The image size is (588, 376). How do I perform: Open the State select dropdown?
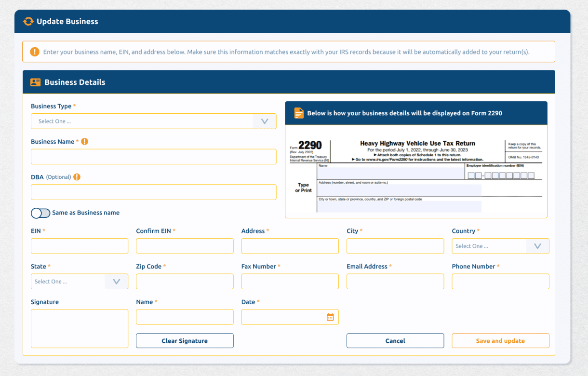click(79, 282)
